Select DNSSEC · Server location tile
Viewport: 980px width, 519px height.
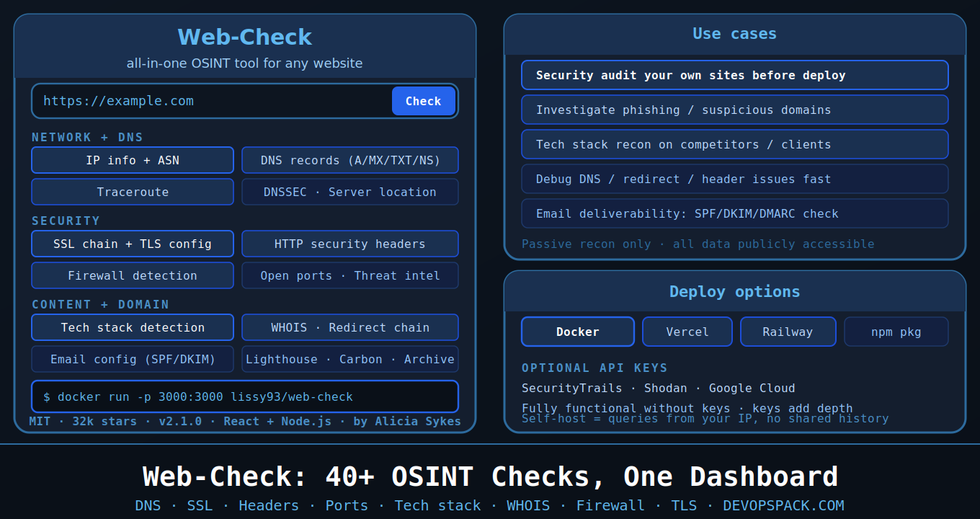pos(350,192)
